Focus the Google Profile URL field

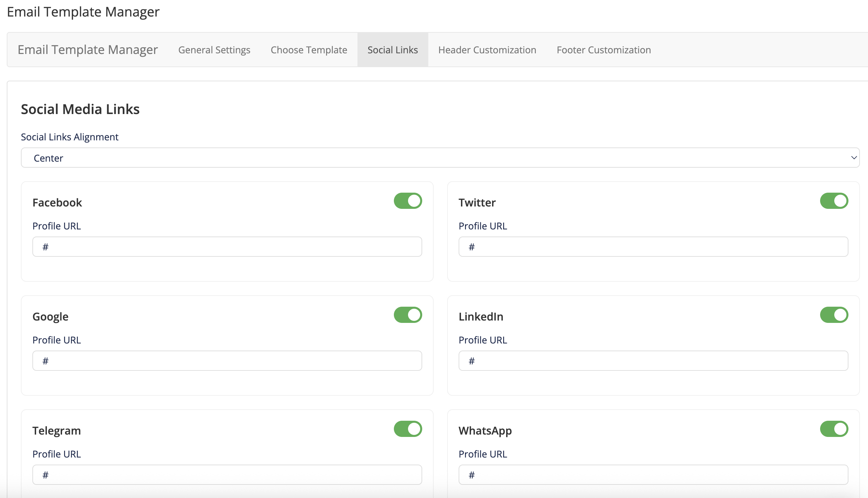coord(227,360)
